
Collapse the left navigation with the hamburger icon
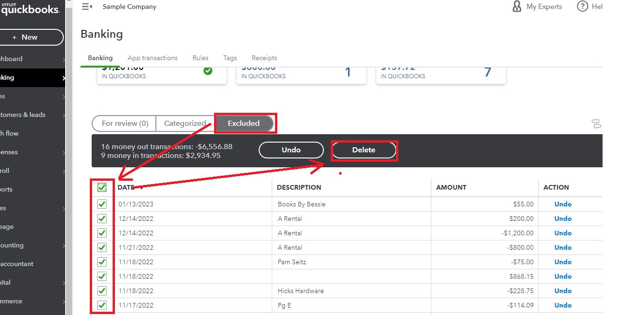coord(87,7)
